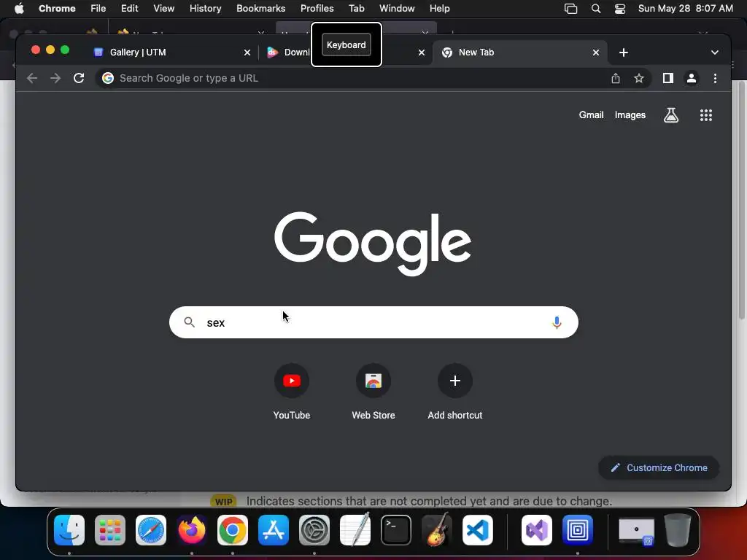Open Visual Studio Code from the Dock
The width and height of the screenshot is (747, 560).
(477, 529)
